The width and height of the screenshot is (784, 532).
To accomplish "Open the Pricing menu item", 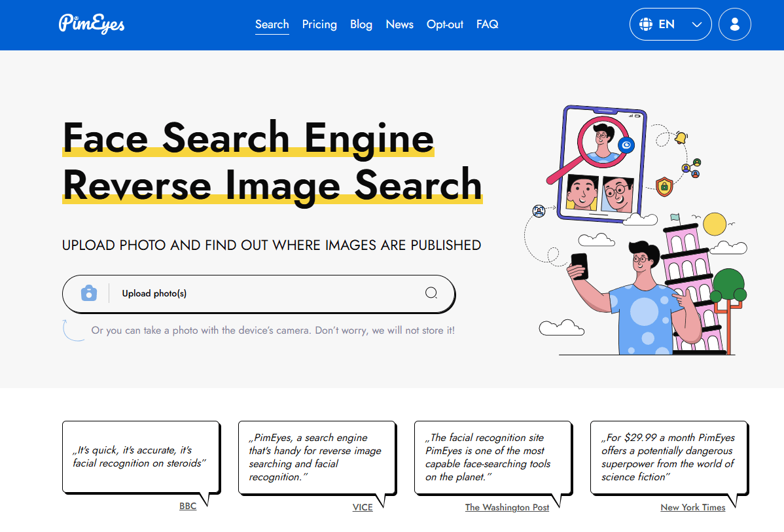I will point(319,25).
